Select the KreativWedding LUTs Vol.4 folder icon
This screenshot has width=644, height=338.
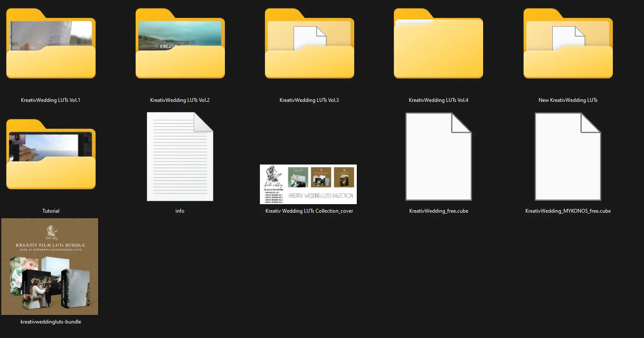[438, 45]
